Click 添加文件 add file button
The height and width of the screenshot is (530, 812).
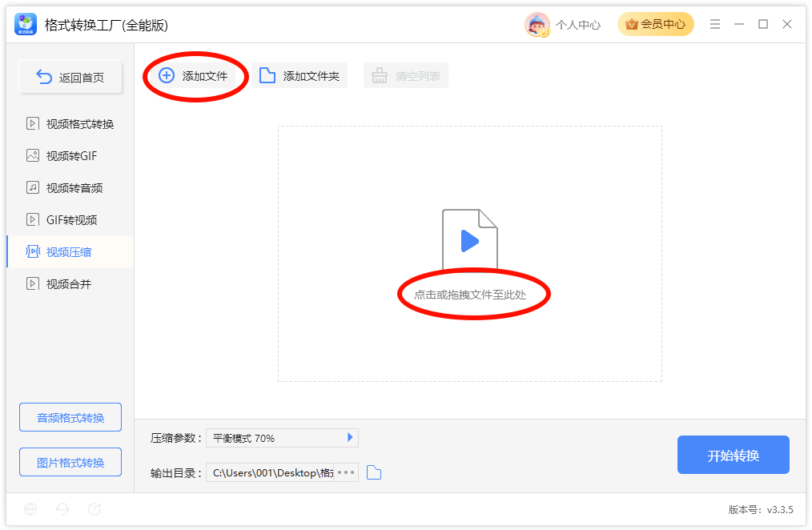[194, 76]
